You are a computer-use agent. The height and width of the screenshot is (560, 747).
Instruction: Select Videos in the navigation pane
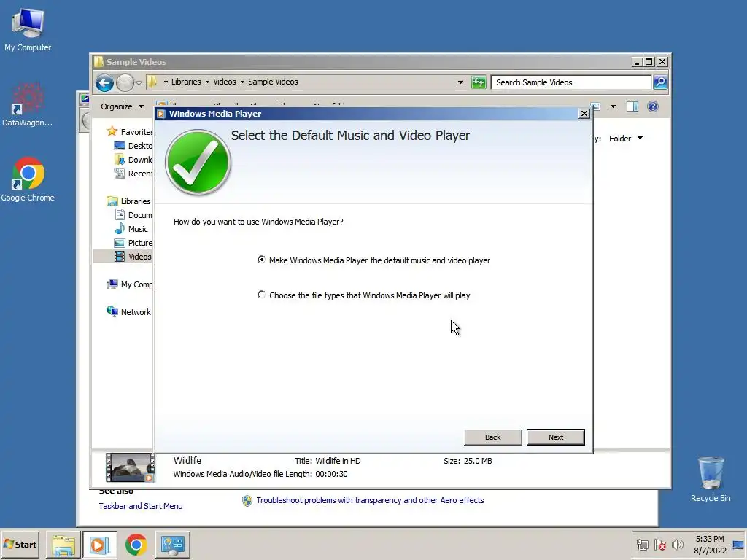tap(133, 257)
